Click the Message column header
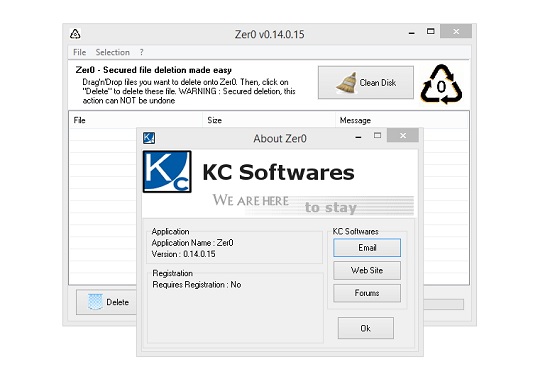The image size is (550, 388). [402, 120]
